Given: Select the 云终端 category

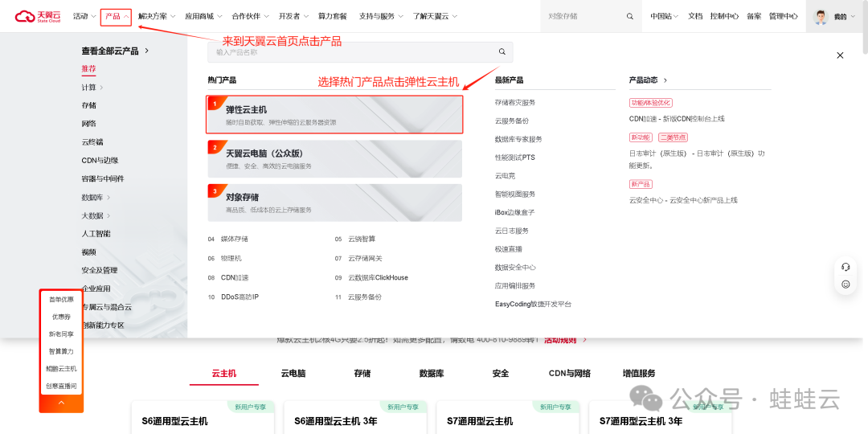Looking at the screenshot, I should 92,141.
